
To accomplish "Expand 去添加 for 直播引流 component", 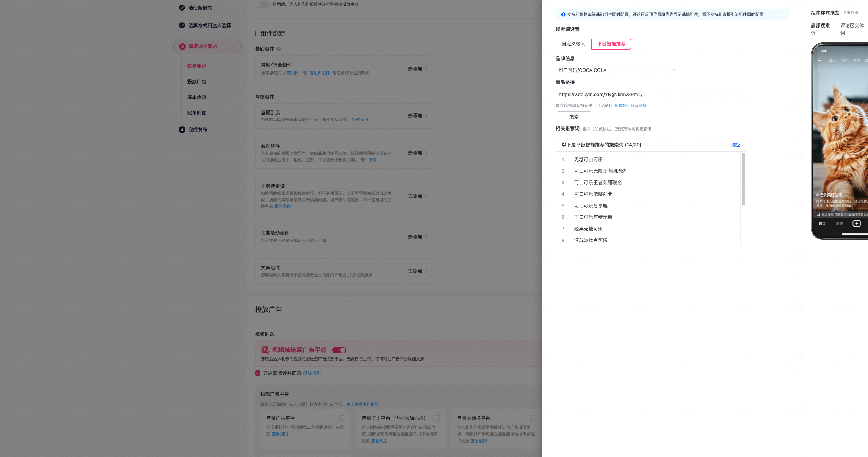I will click(418, 116).
